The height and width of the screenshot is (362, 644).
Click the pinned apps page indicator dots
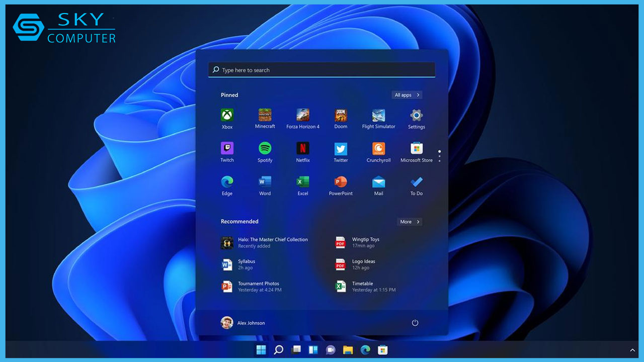(x=439, y=155)
